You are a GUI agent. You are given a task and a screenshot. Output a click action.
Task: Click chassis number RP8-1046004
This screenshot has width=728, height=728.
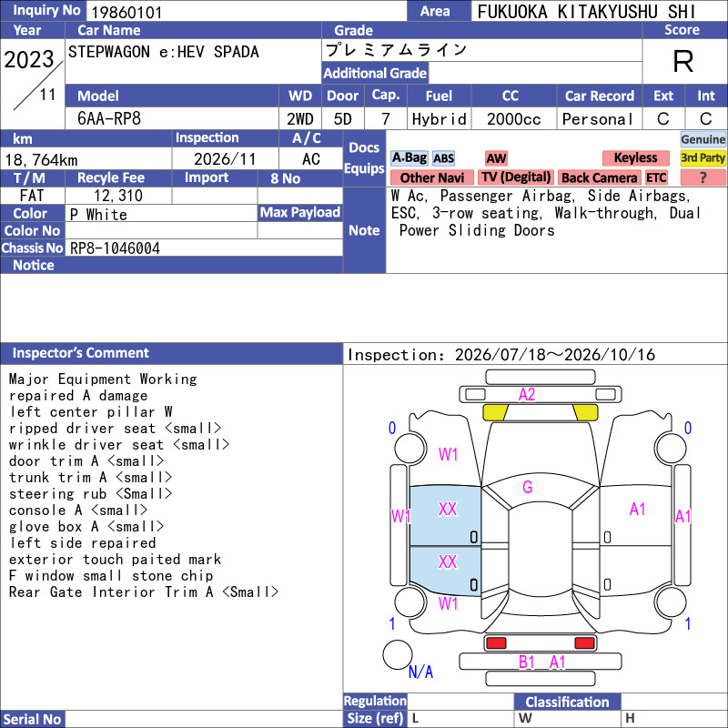(x=115, y=248)
